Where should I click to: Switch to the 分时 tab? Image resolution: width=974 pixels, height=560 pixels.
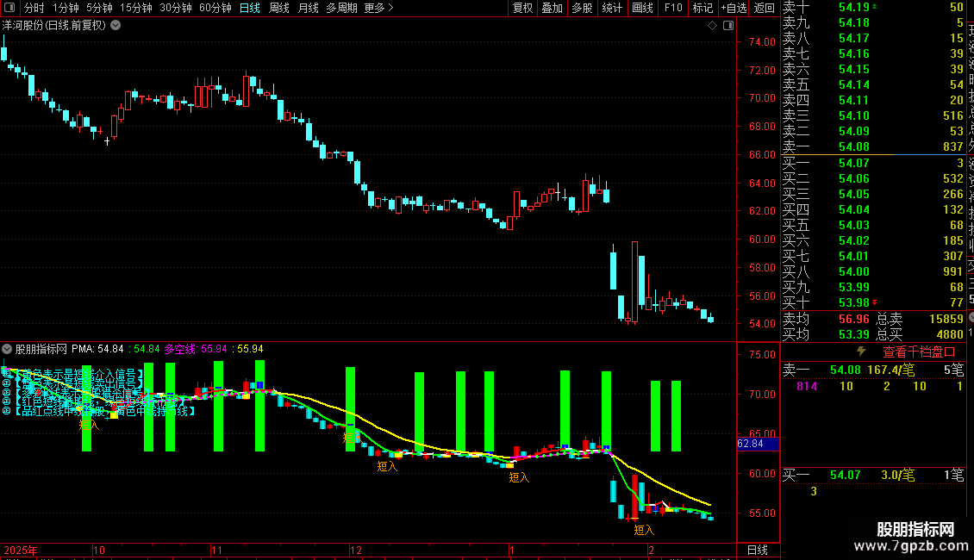tap(34, 8)
